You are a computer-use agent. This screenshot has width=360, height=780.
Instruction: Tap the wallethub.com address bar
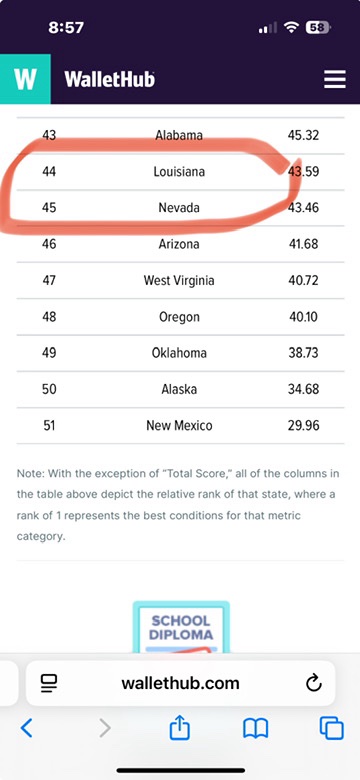[x=180, y=683]
